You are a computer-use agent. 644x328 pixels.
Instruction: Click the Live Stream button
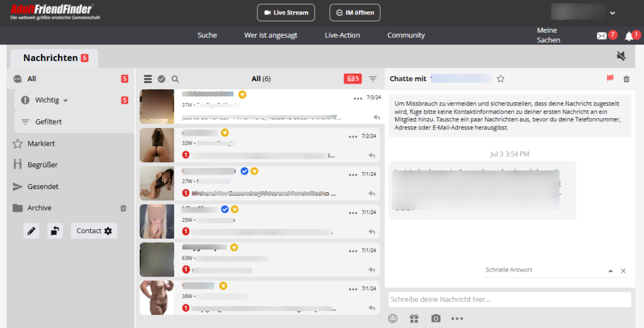point(286,13)
